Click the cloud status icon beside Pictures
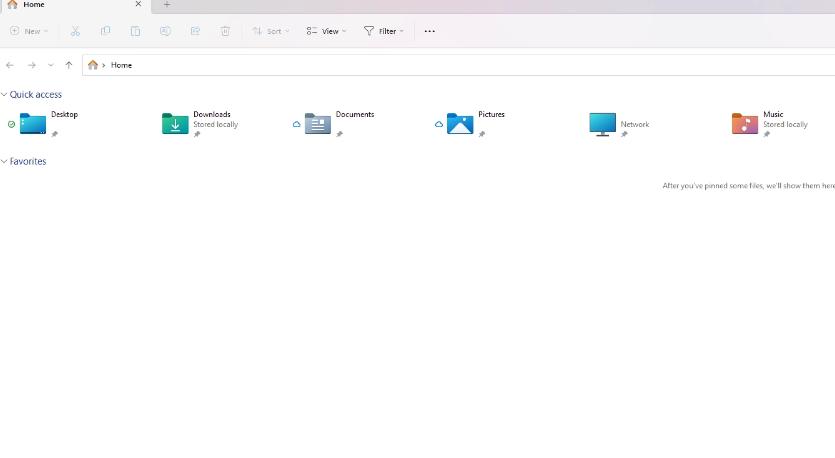 pos(439,125)
